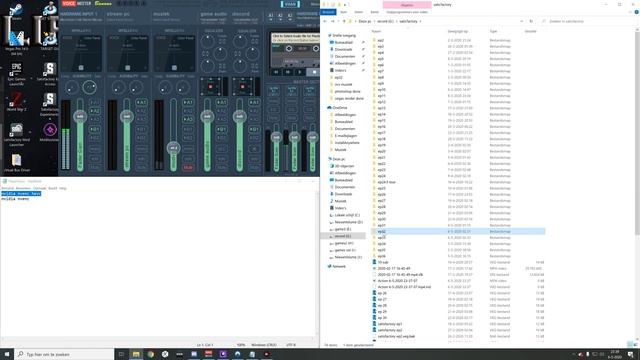
Task: Open Explorer help icon in ribbon
Action: 636,12
